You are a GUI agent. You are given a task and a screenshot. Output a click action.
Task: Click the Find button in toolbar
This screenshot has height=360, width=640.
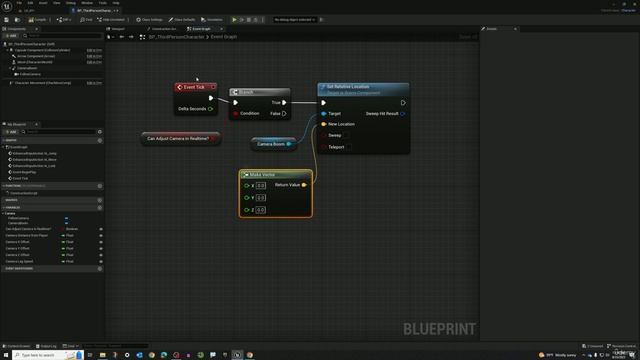(x=86, y=20)
